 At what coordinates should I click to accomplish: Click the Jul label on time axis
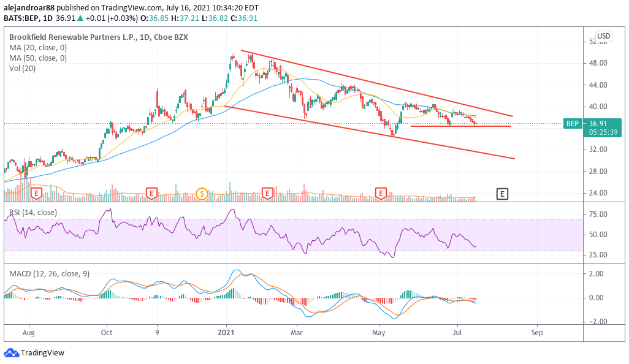(x=457, y=333)
